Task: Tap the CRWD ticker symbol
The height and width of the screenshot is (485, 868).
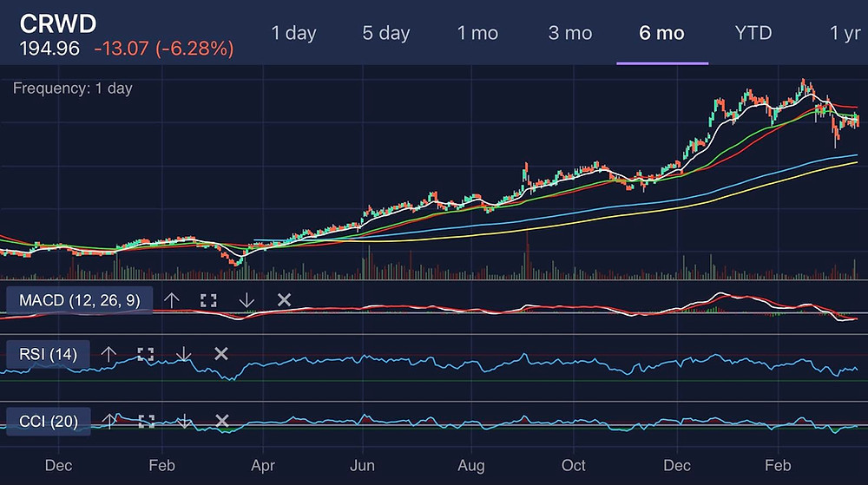Action: (x=58, y=23)
